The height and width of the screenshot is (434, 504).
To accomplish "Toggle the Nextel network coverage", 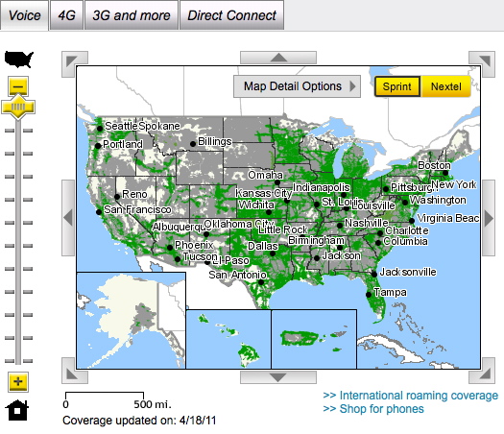I will (445, 86).
